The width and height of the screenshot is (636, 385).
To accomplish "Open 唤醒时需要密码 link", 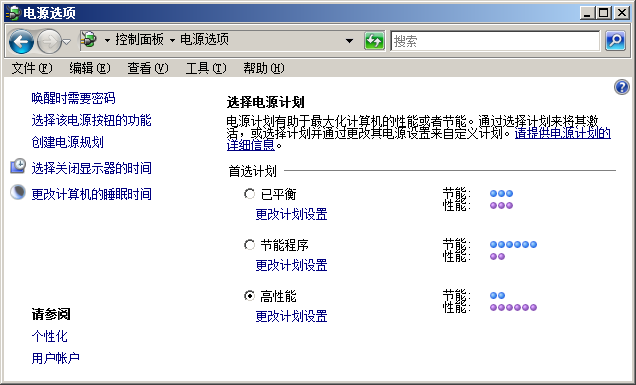I will pos(73,98).
